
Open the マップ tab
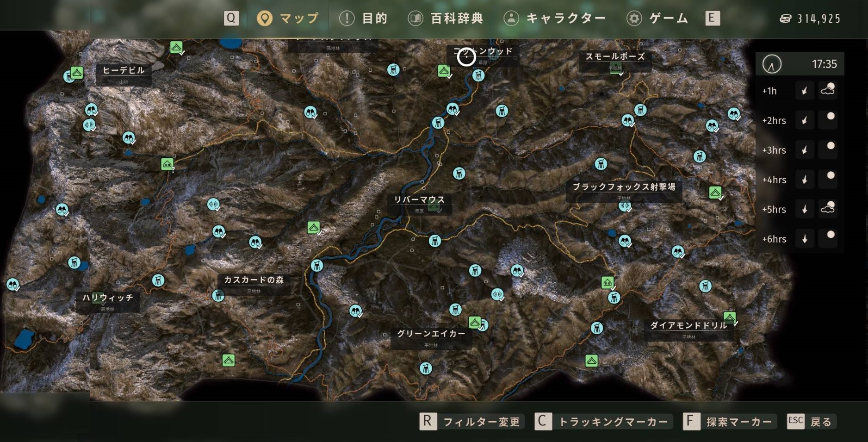click(288, 19)
